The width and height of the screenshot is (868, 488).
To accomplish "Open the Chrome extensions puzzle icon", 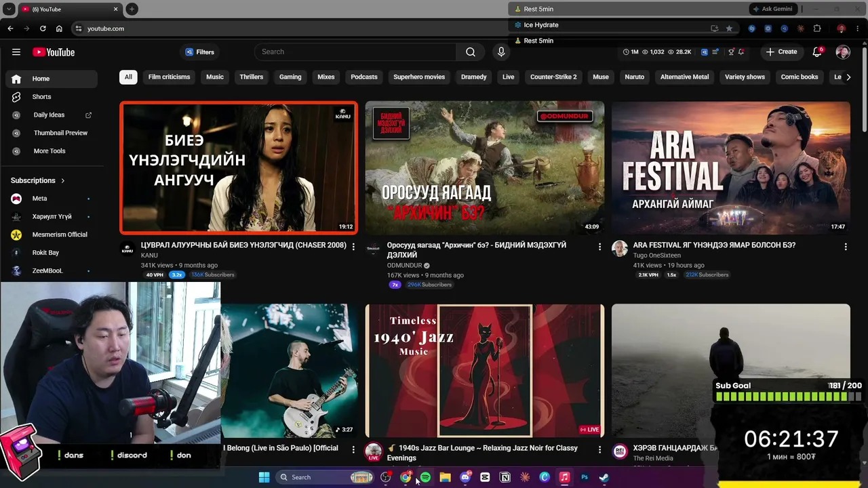I will click(x=817, y=28).
